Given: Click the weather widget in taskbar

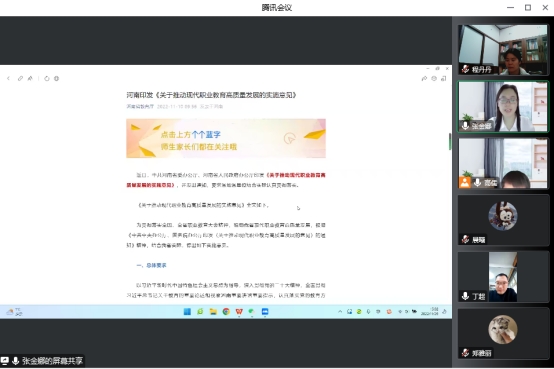Looking at the screenshot, I should click(x=14, y=312).
